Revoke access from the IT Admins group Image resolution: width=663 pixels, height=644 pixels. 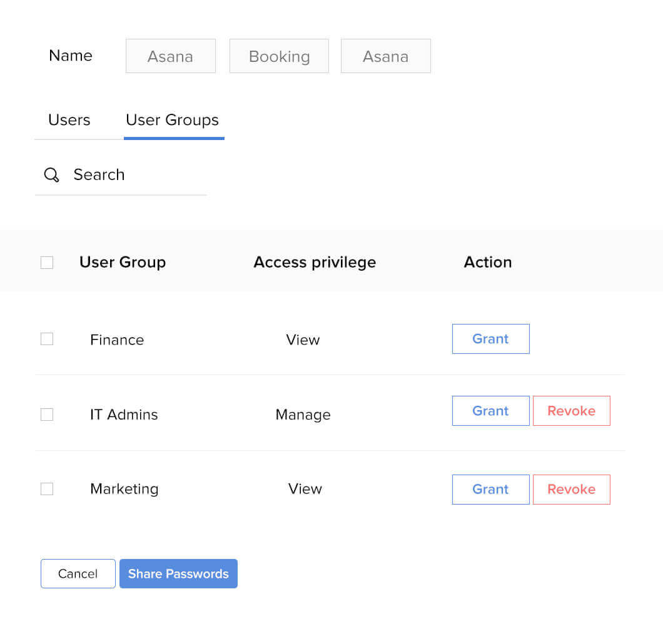pos(571,411)
